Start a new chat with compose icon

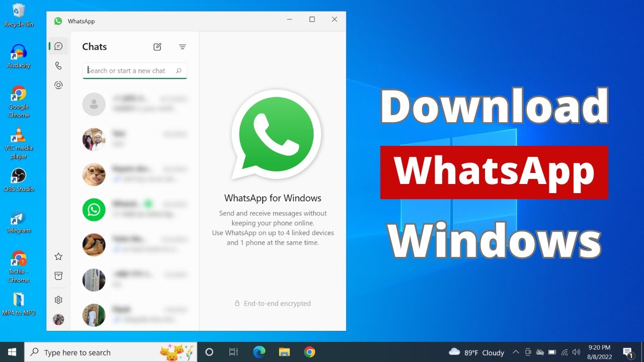tap(157, 47)
